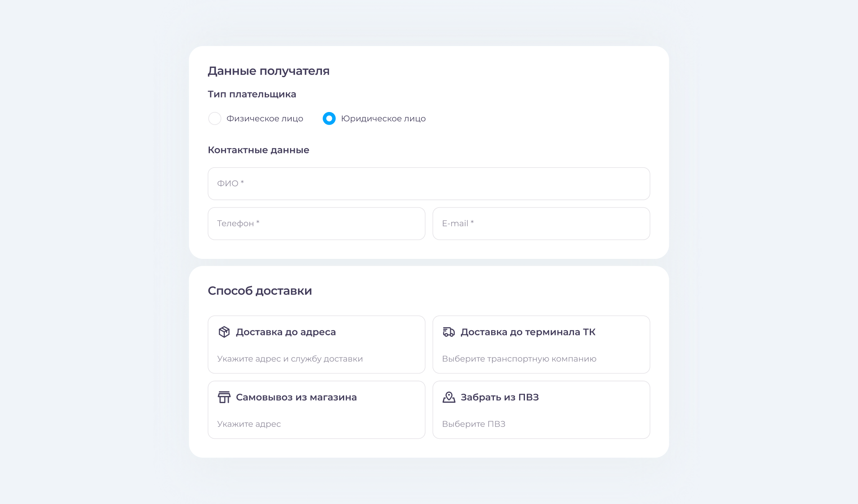Image resolution: width=858 pixels, height=504 pixels.
Task: Focus the ФИО input field
Action: tap(429, 184)
